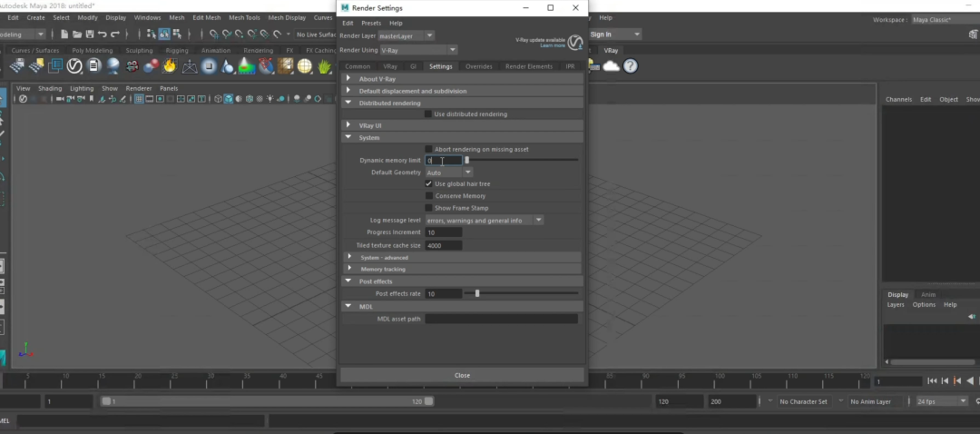Click the wireframe cube viewport icon
Image resolution: width=980 pixels, height=434 pixels.
218,99
